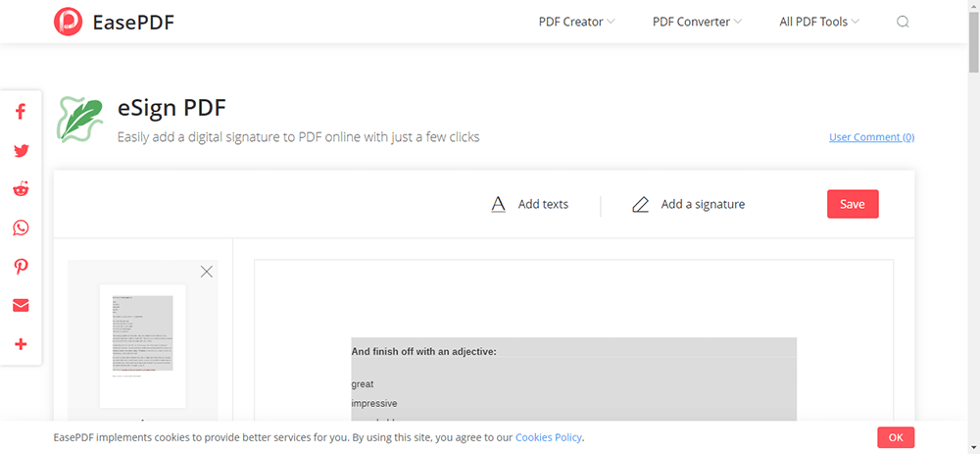Share by email envelope icon
Viewport: 980px width, 454px height.
point(21,305)
